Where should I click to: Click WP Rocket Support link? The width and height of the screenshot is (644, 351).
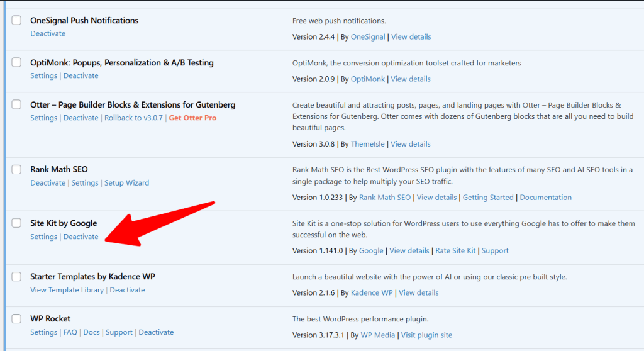click(x=119, y=332)
